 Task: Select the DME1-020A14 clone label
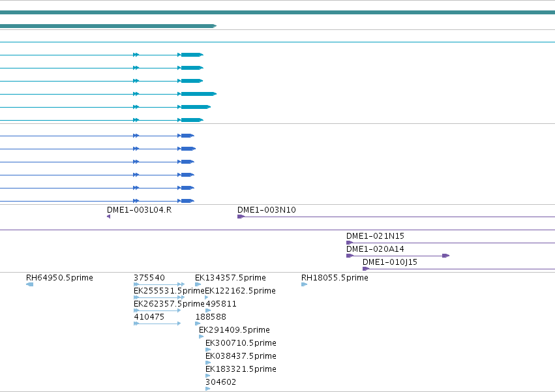tap(375, 249)
